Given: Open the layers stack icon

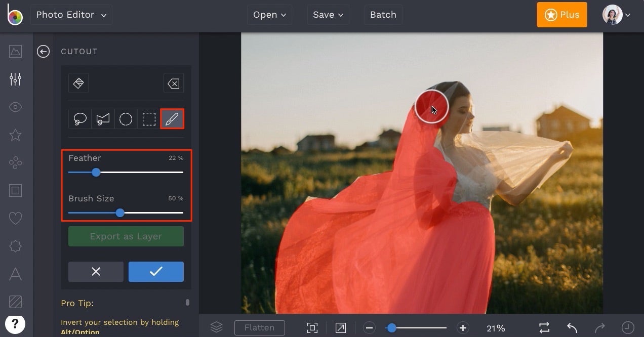Looking at the screenshot, I should (216, 328).
